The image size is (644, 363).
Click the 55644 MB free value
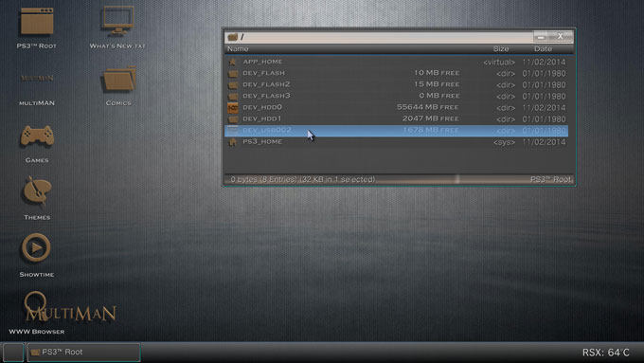point(427,107)
